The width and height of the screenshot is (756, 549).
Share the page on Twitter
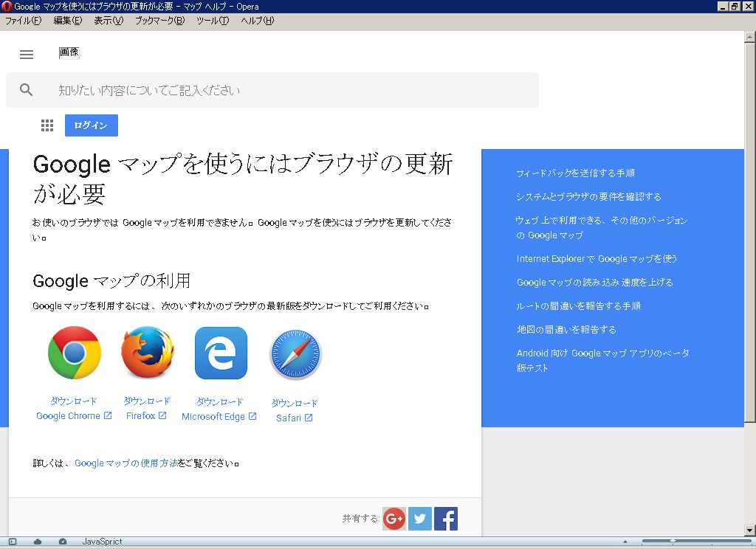tap(420, 519)
